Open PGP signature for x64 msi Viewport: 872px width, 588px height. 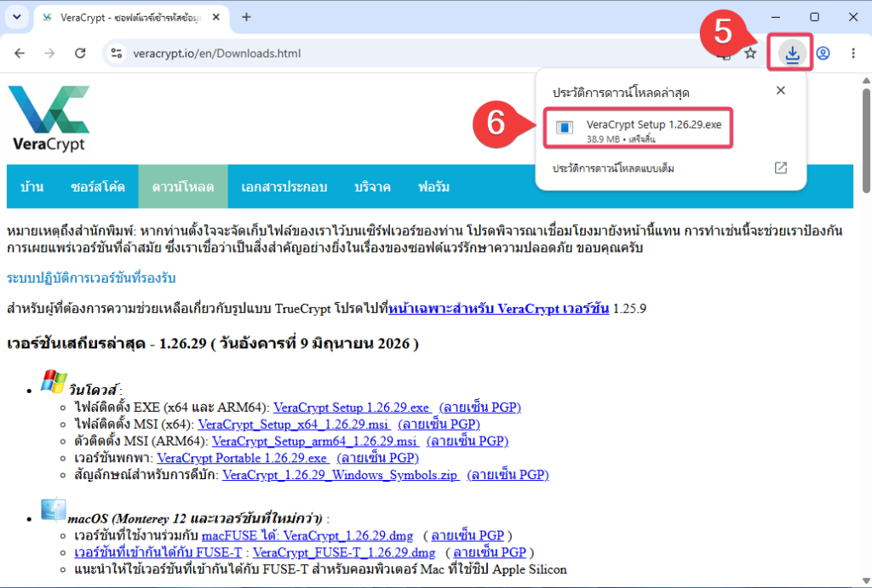[x=439, y=425]
